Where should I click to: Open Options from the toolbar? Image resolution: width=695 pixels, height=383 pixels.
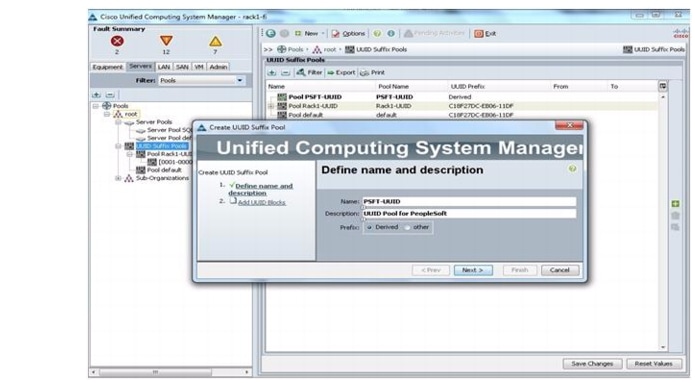(x=348, y=33)
